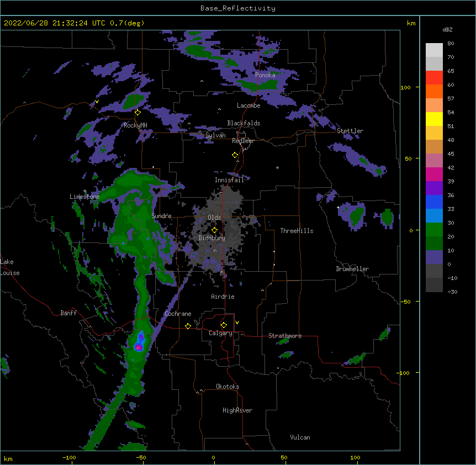This screenshot has height=465, width=476.
Task: Click the dBZ legend heading
Action: [x=447, y=30]
